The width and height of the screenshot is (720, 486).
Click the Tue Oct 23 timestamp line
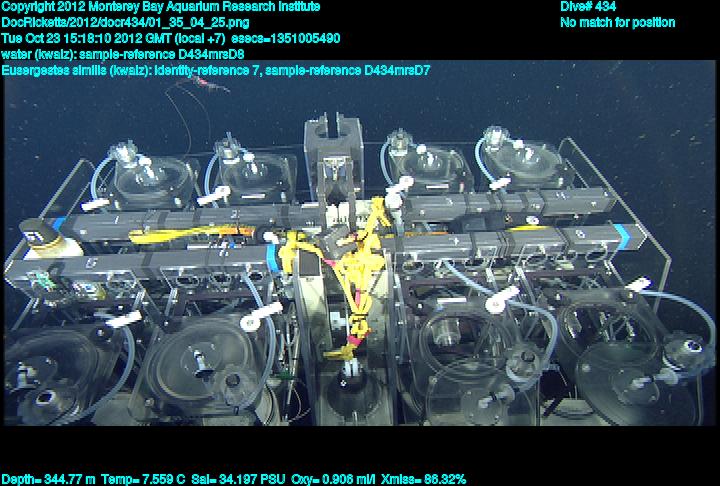[171, 39]
